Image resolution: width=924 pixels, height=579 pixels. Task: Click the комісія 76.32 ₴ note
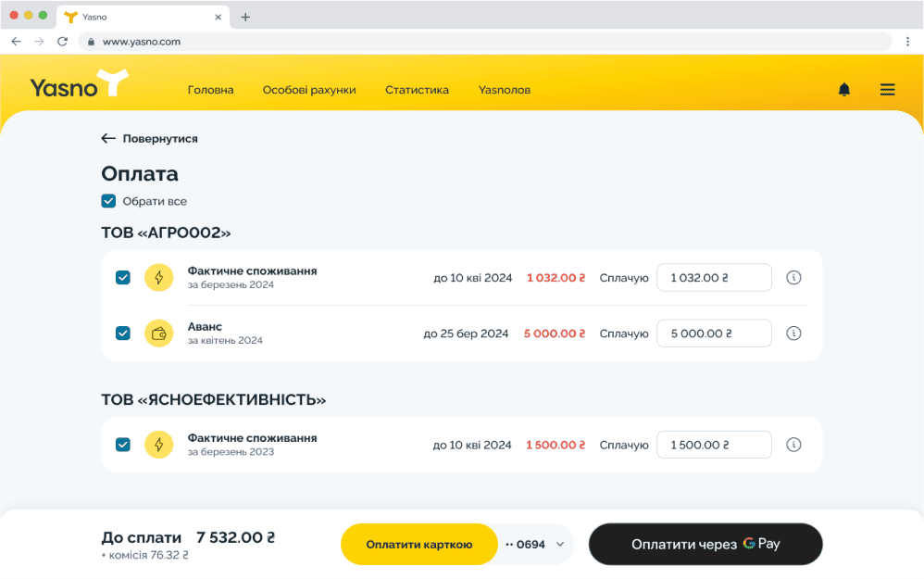point(145,556)
